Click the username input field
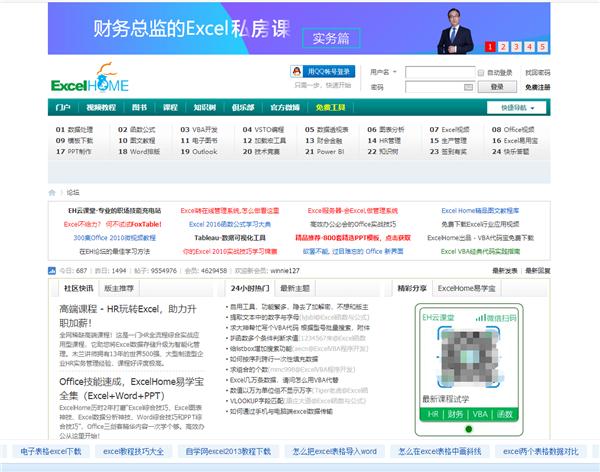The image size is (600, 472). [440, 72]
